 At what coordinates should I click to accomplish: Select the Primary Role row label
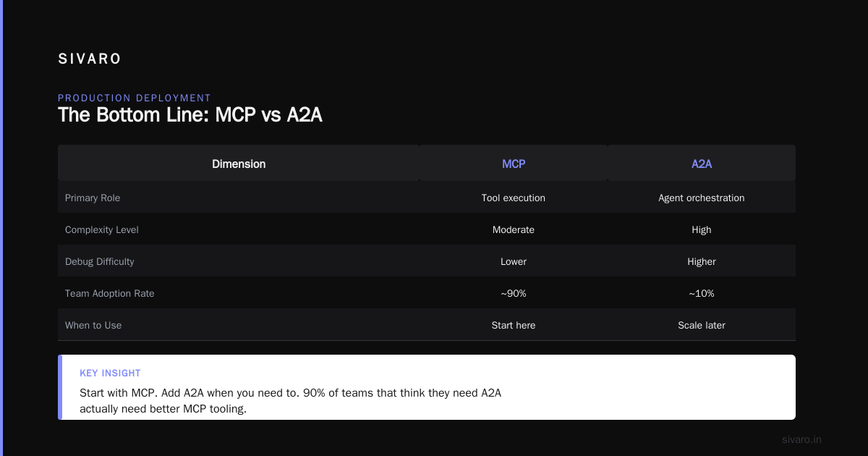click(93, 198)
